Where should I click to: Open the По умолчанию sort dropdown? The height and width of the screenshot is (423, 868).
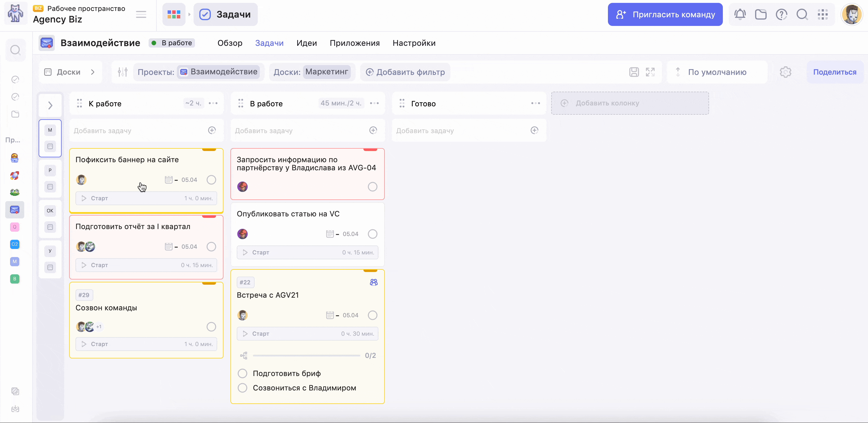[x=717, y=72]
